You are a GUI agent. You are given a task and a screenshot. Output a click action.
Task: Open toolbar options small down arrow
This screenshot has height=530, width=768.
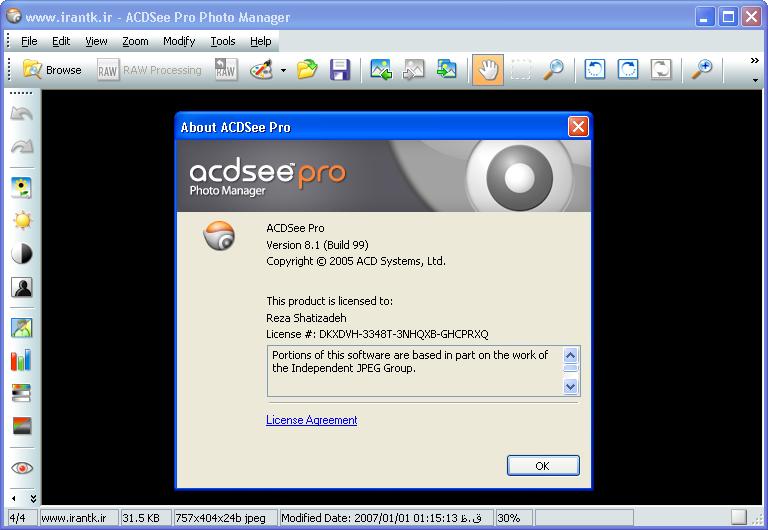click(x=755, y=80)
